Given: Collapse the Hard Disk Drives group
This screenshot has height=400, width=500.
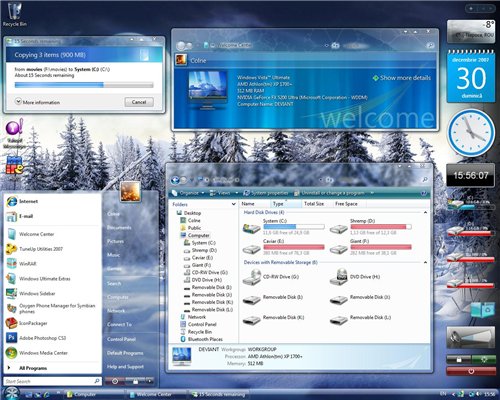Looking at the screenshot, I should coord(425,212).
